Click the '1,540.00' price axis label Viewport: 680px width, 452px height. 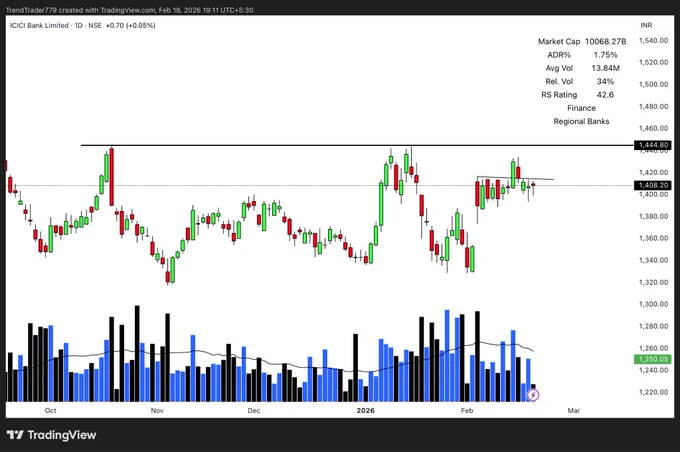654,40
